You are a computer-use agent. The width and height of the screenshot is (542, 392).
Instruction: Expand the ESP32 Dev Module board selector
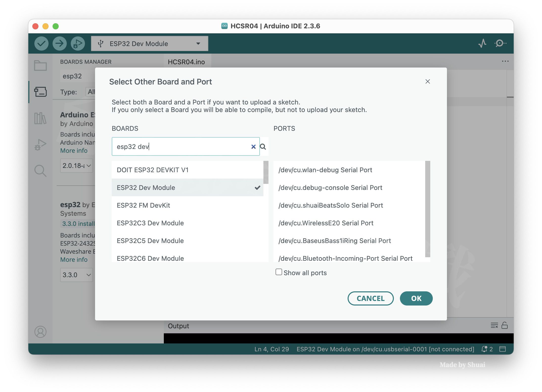(x=149, y=43)
